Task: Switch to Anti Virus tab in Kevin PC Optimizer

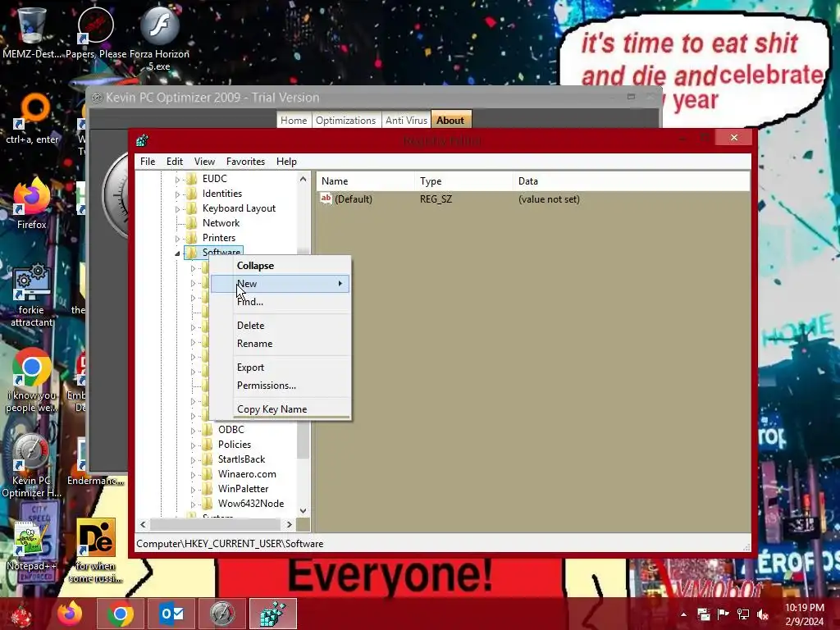Action: pos(406,120)
